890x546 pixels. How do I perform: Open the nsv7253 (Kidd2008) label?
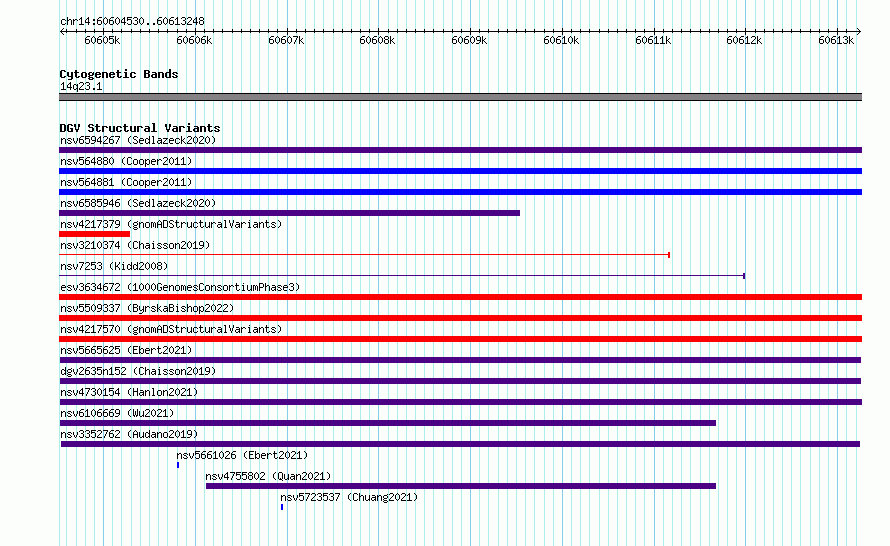(x=114, y=266)
